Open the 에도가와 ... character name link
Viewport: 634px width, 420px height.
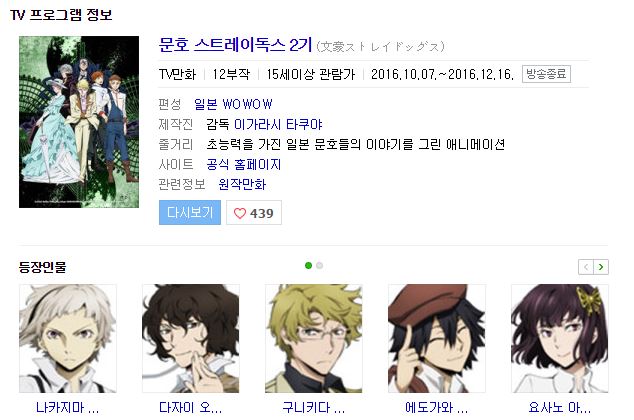[437, 407]
